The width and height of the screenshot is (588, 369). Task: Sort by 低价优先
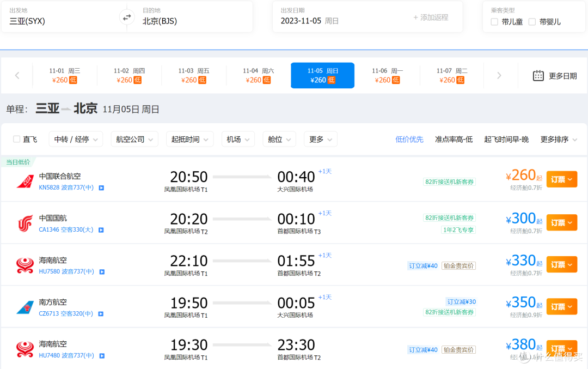click(x=409, y=140)
